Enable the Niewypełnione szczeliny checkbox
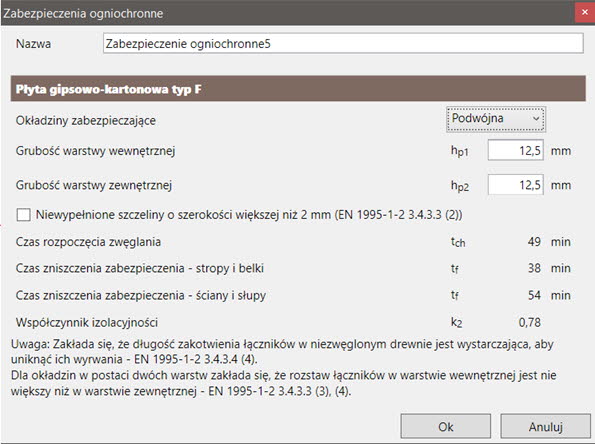This screenshot has width=595, height=444. coord(24,215)
